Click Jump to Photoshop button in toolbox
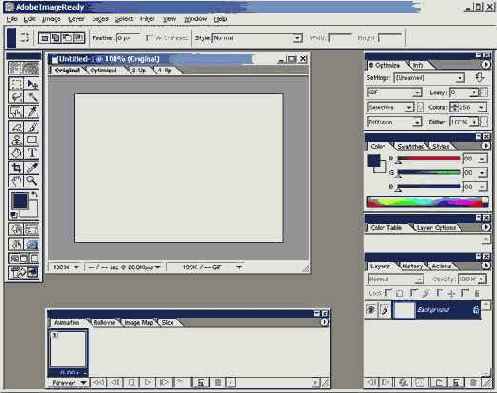Viewport: 497px width, 393px height. click(x=23, y=273)
